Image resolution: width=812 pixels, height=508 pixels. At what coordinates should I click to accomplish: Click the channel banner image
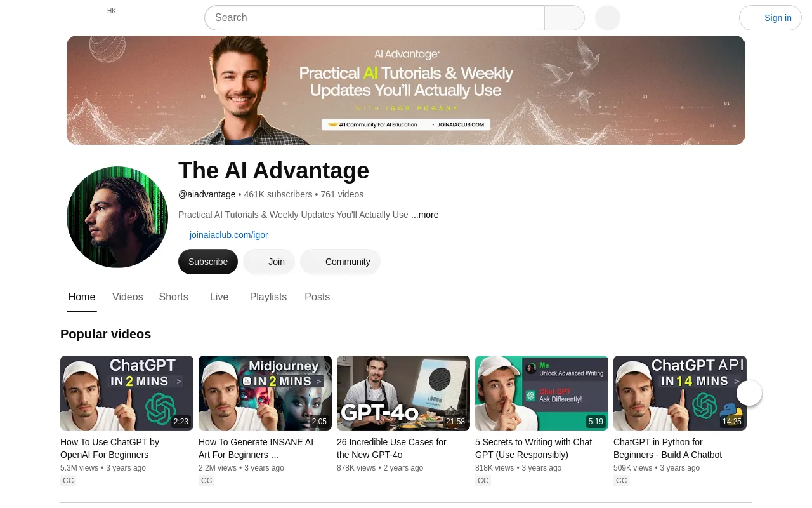[406, 90]
